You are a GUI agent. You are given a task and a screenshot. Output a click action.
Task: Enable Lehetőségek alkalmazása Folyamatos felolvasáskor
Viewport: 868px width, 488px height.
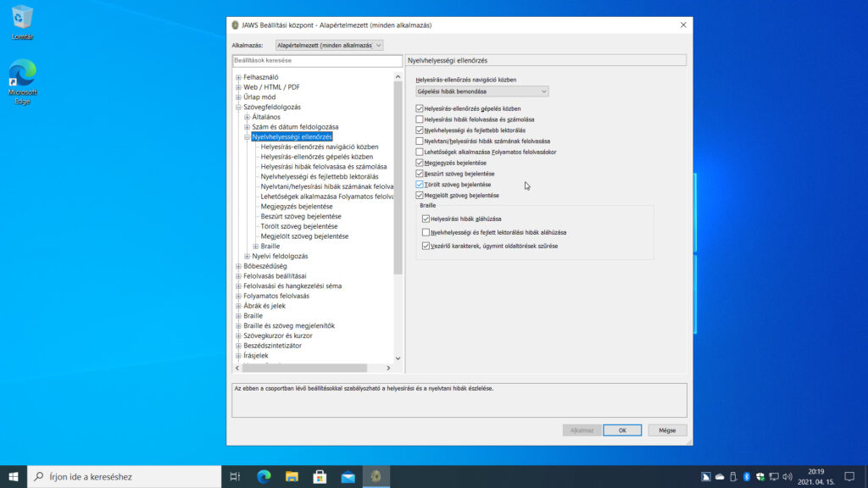(x=419, y=152)
